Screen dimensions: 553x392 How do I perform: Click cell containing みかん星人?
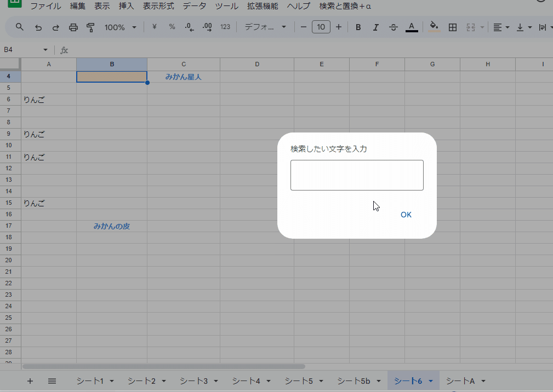184,77
